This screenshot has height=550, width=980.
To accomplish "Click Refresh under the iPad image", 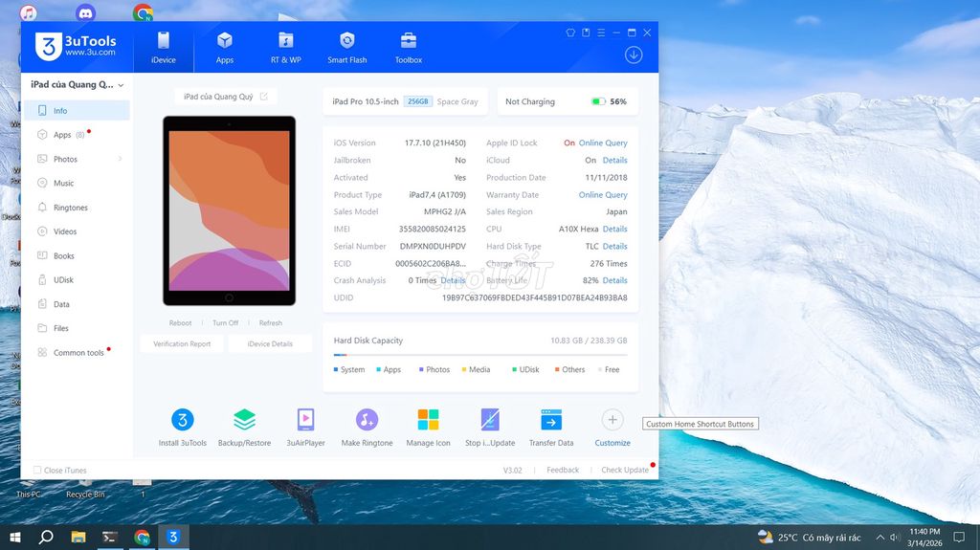I will pyautogui.click(x=271, y=323).
